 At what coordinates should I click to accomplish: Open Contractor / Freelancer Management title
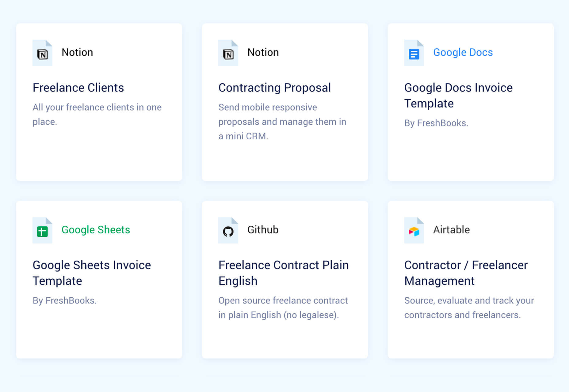click(466, 273)
